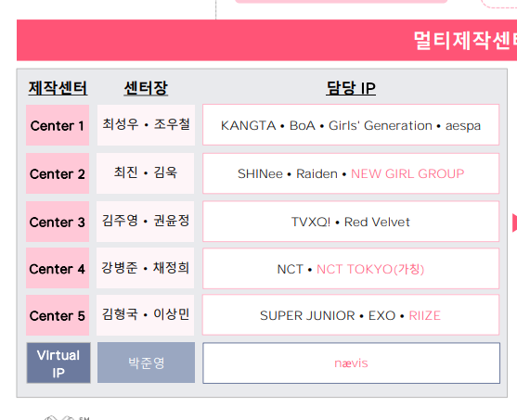Click the TVXQ! Red Velvet box

[x=351, y=222]
